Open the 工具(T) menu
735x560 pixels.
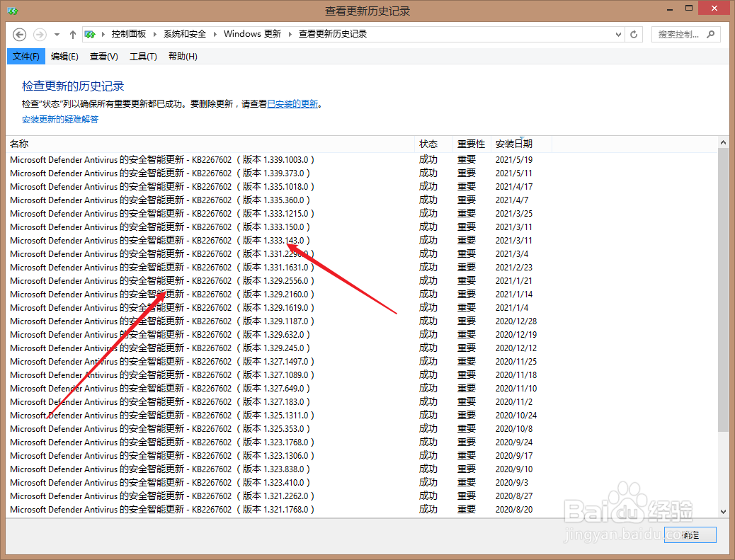click(143, 57)
